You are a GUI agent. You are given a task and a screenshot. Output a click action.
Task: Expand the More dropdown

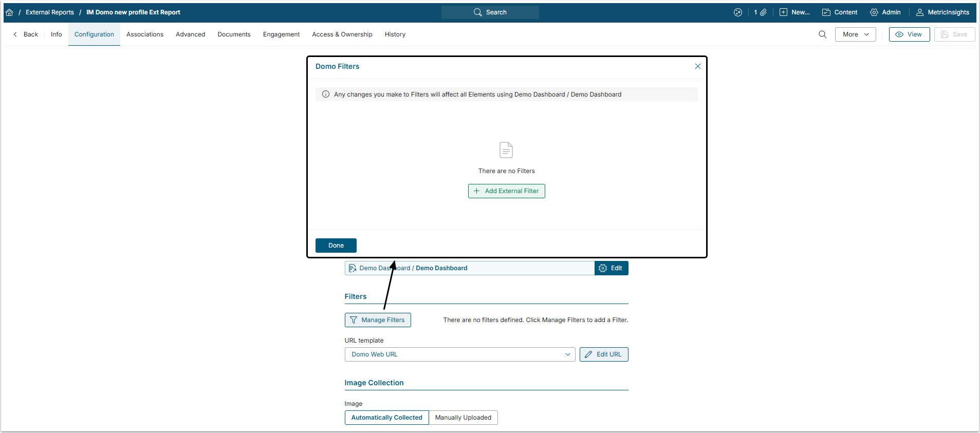point(856,34)
